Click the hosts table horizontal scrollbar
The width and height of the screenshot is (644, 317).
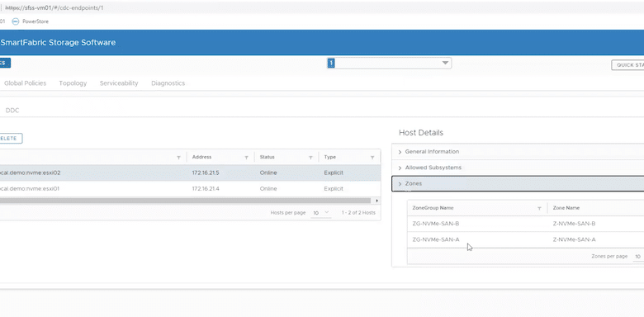click(x=186, y=201)
